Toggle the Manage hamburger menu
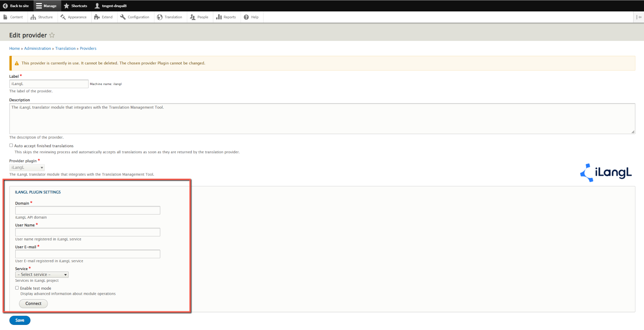Screen dimensions: 644x330 (x=46, y=6)
